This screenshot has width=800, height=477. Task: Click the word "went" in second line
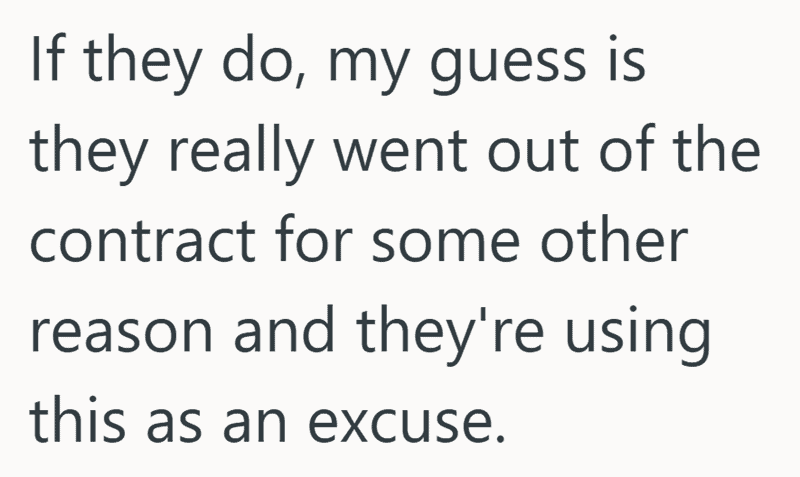coord(400,150)
